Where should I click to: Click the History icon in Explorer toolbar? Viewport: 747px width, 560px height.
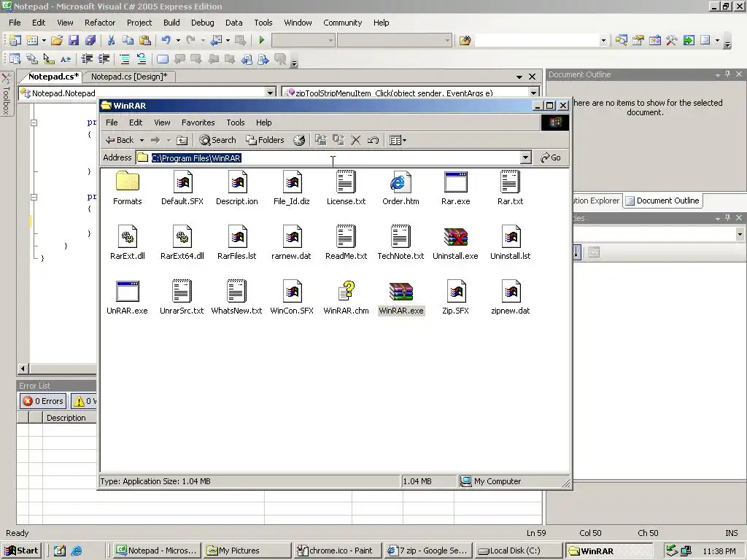point(298,140)
